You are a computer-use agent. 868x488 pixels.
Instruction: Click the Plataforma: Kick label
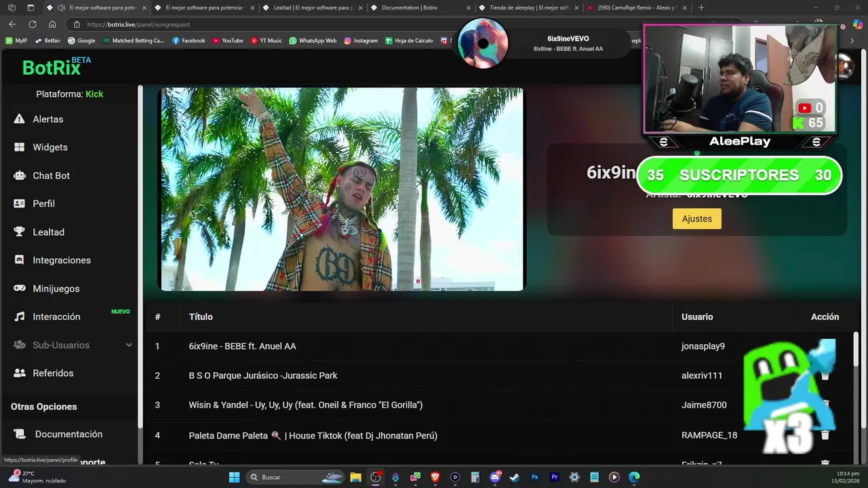(x=70, y=94)
